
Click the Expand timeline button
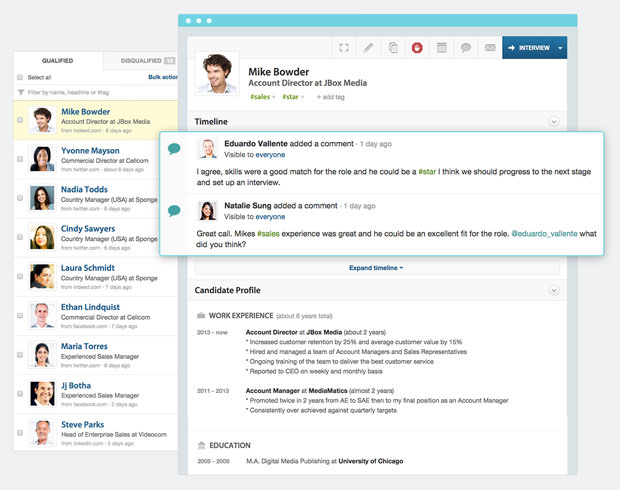tap(376, 268)
